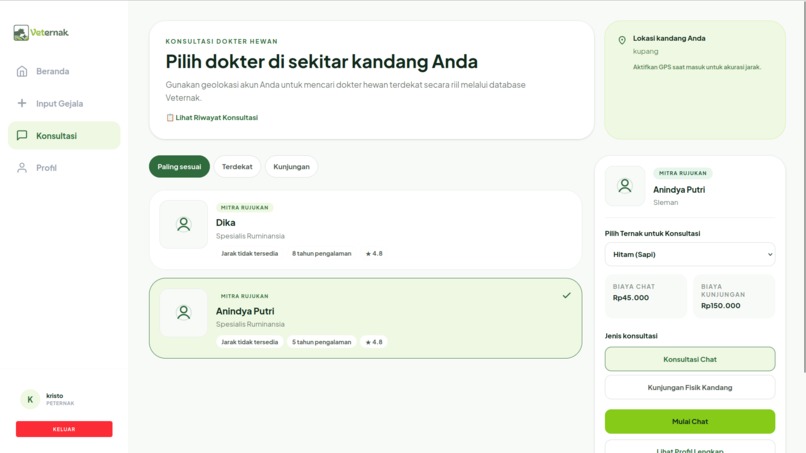Click the kristo username
806x453 pixels.
54,395
